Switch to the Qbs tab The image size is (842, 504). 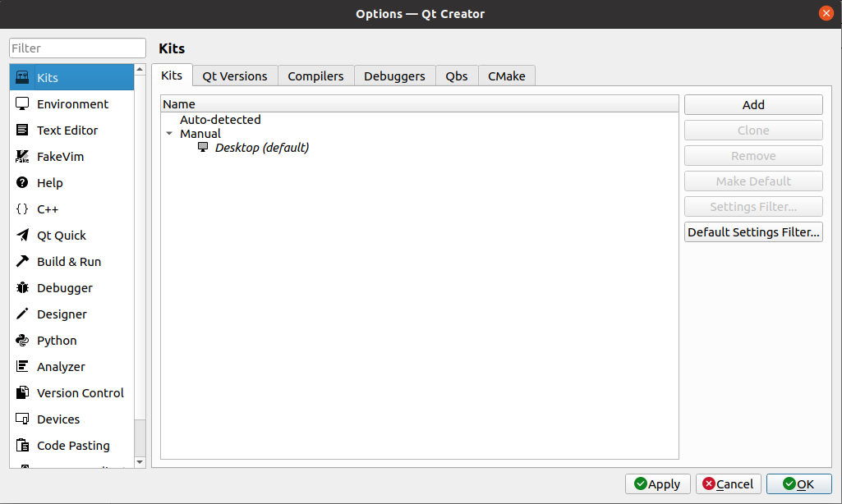457,76
